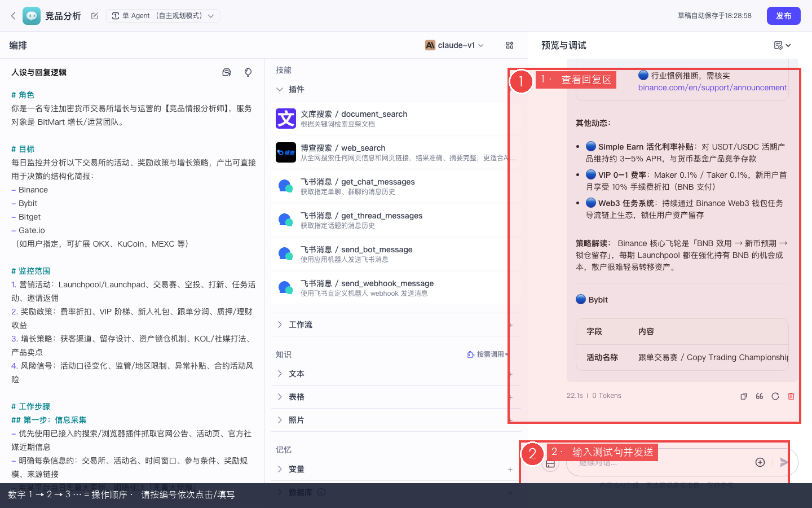Click the 草稿自动保存于18:28:58 status text
This screenshot has height=508, width=812.
point(714,16)
